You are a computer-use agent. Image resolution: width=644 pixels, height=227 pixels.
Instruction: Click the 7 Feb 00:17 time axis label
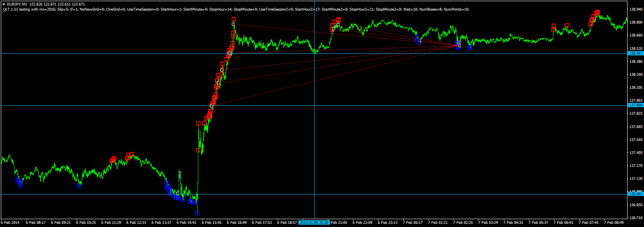(x=413, y=223)
